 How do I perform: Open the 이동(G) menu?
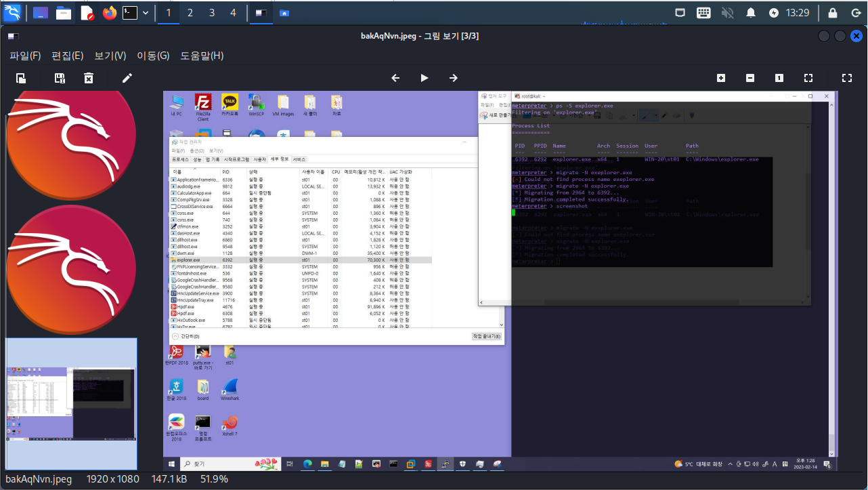tap(153, 56)
